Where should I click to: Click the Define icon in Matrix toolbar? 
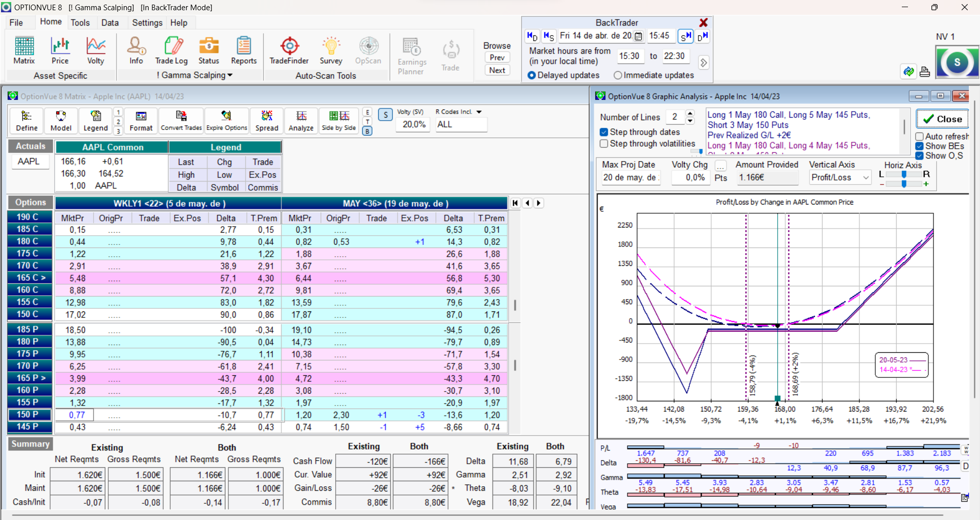[x=27, y=121]
